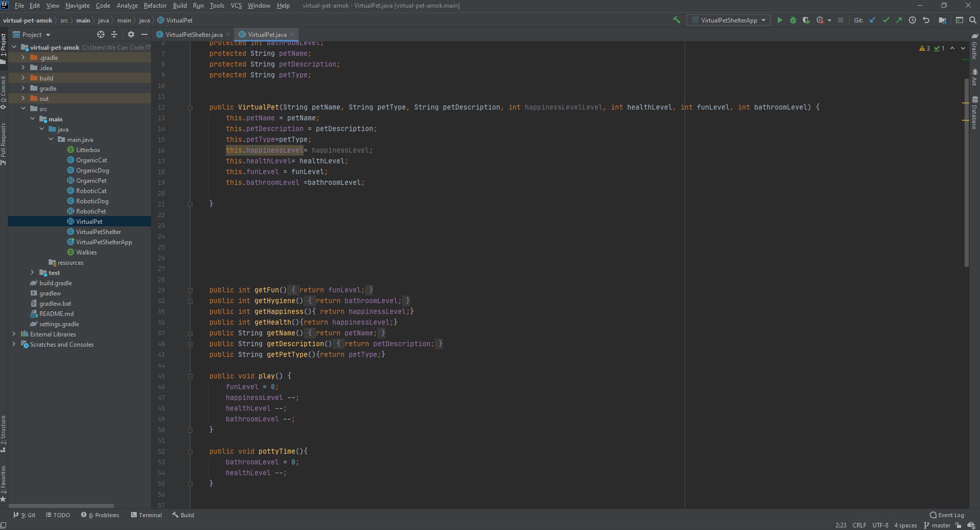980x530 pixels.
Task: Collapse the play() method fold marker
Action: pyautogui.click(x=190, y=376)
